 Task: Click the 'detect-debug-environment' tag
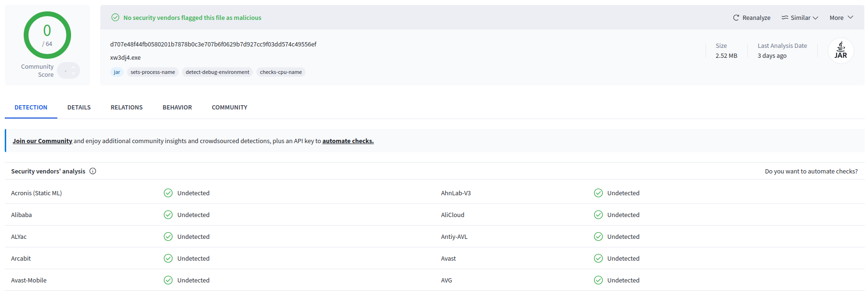217,72
